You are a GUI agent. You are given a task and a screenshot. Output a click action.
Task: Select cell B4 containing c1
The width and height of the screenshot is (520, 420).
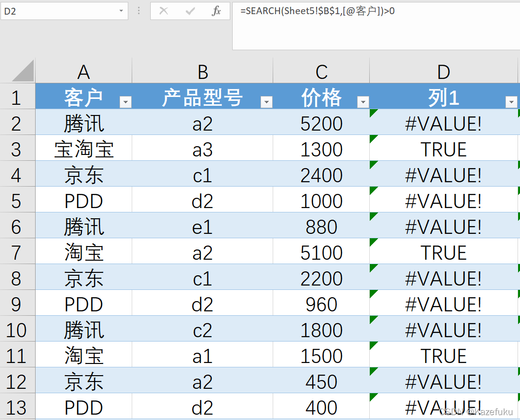pyautogui.click(x=202, y=173)
